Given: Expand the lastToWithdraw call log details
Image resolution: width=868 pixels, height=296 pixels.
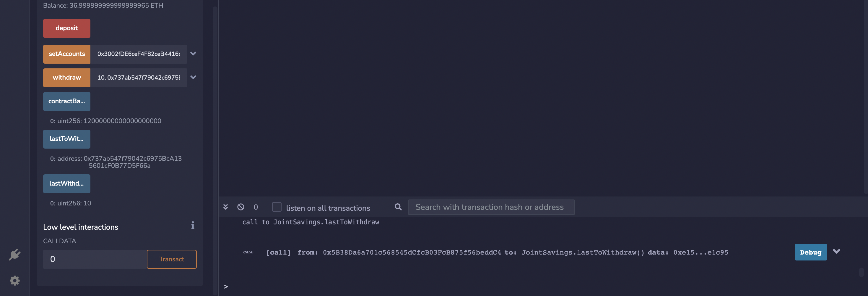Looking at the screenshot, I should click(836, 251).
